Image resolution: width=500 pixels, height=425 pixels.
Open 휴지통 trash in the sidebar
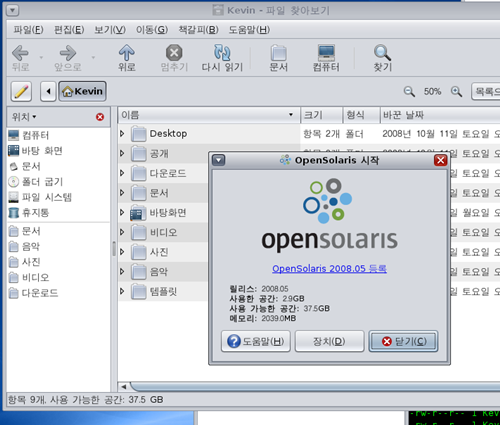(29, 212)
